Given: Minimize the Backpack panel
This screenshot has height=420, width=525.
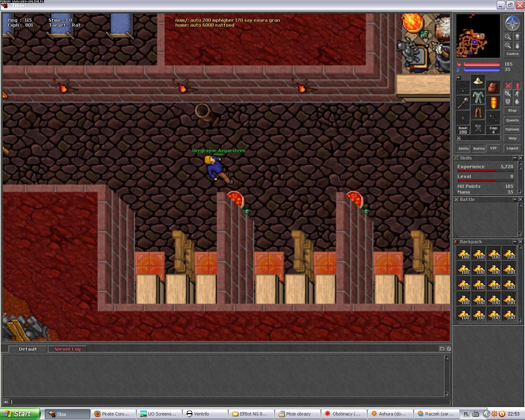Looking at the screenshot, I should 515,242.
